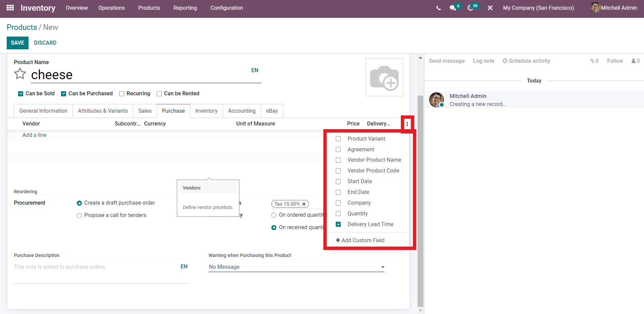Show the Vendor Product Name column
This screenshot has height=314, width=644.
(x=338, y=160)
